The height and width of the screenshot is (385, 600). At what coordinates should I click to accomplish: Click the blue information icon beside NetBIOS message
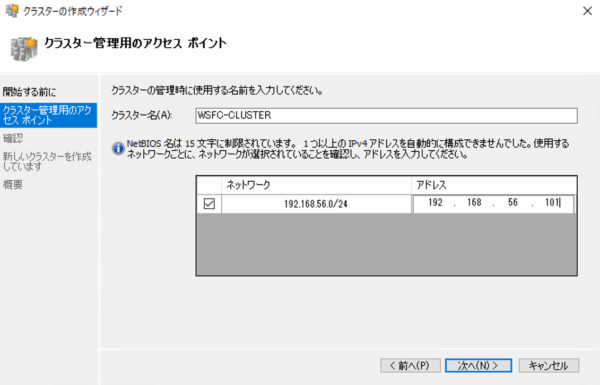118,148
